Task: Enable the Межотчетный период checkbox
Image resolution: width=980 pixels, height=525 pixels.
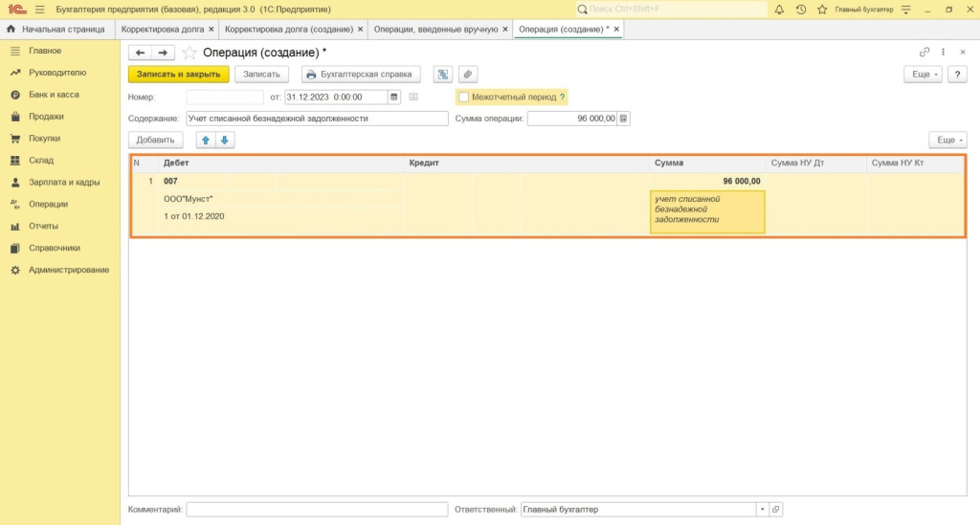Action: coord(464,97)
